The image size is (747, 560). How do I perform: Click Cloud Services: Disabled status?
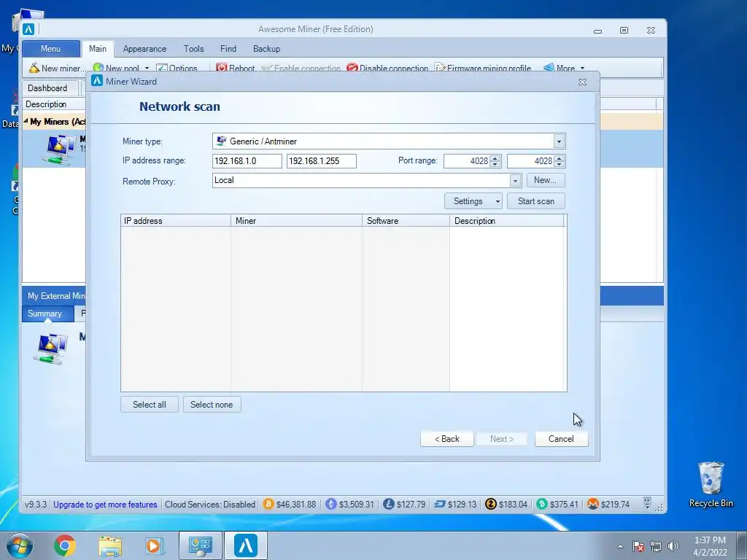pyautogui.click(x=210, y=505)
